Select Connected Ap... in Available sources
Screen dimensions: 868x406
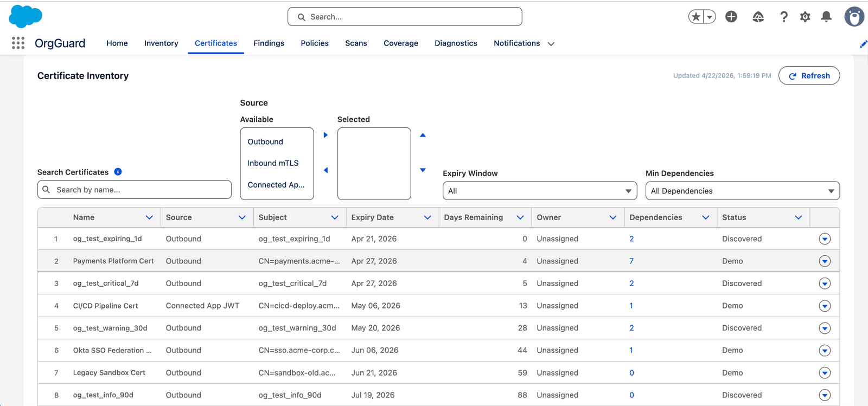277,185
